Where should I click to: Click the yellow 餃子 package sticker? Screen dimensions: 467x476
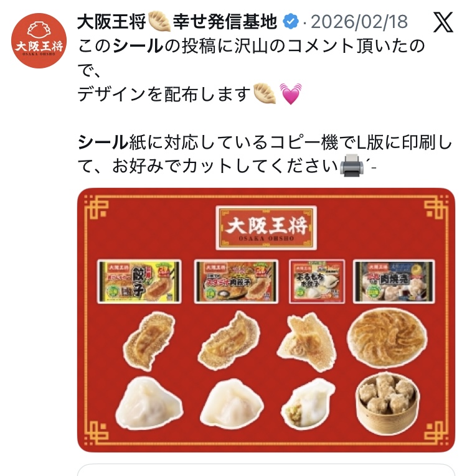[x=139, y=281]
